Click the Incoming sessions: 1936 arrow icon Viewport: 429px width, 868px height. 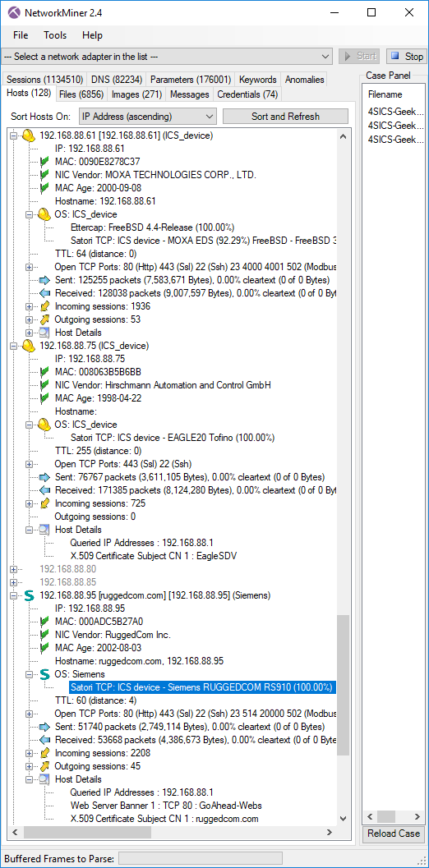(45, 306)
